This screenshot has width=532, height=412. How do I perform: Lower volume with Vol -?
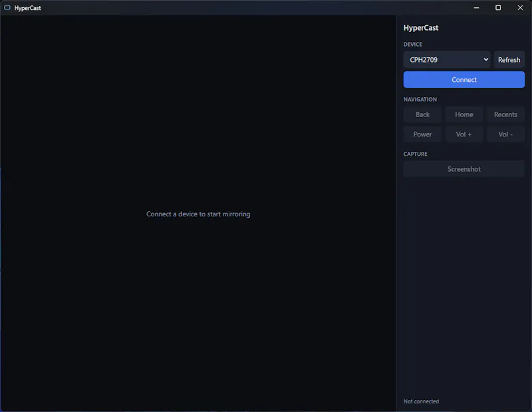505,134
